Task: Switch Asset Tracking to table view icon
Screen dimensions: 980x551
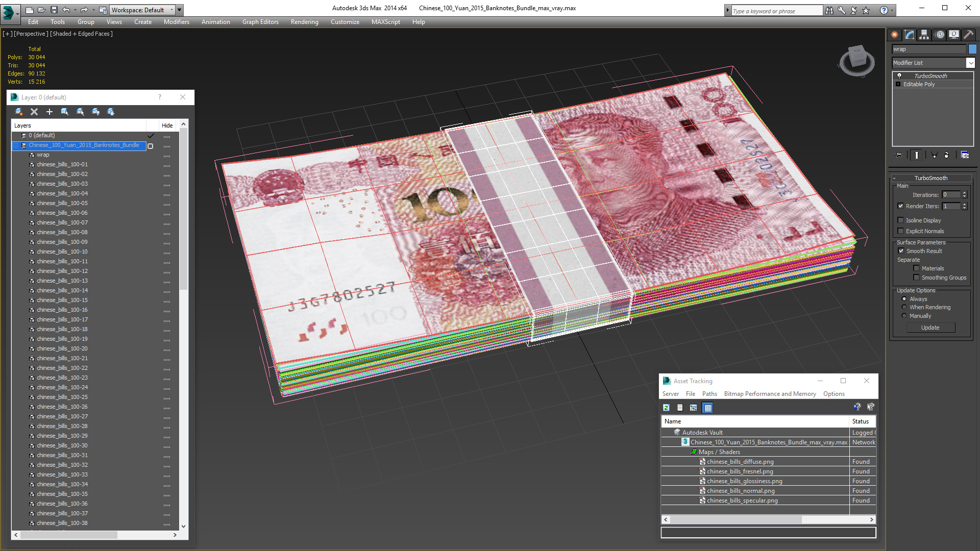Action: (x=707, y=408)
